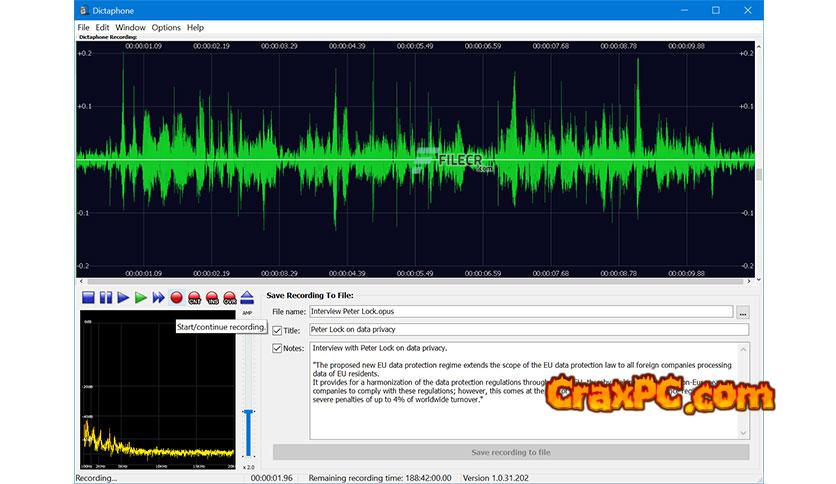Viewport: 836px width, 484px height.
Task: Open the Window menu
Action: (130, 27)
